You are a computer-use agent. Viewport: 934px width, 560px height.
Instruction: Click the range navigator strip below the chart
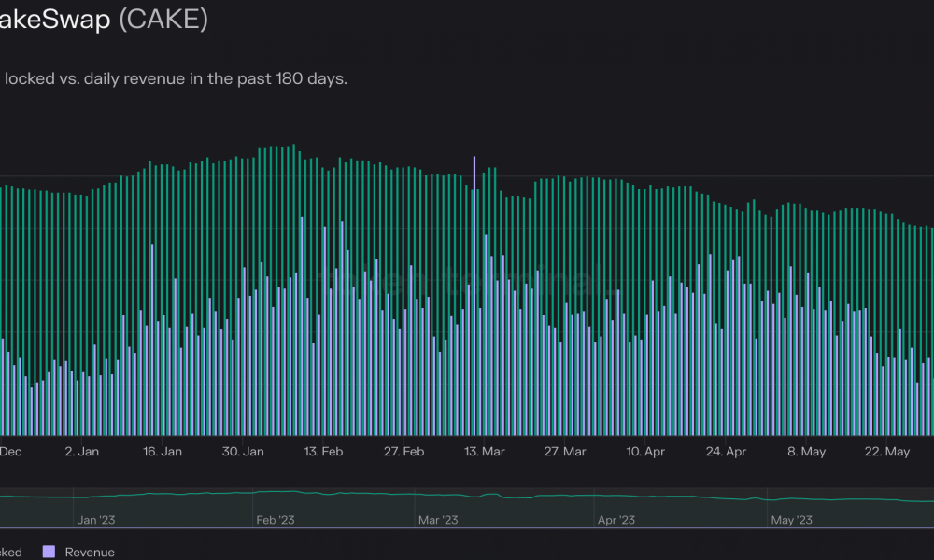click(x=467, y=508)
